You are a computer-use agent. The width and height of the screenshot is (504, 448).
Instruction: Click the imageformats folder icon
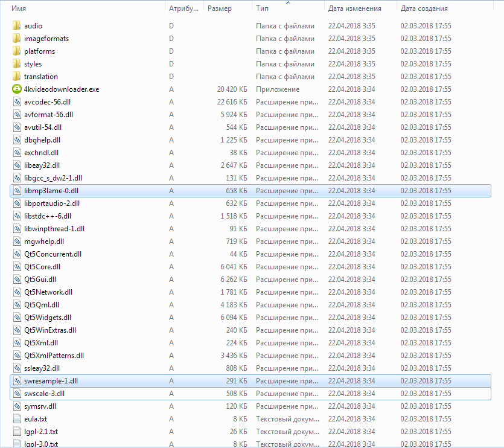(17, 39)
